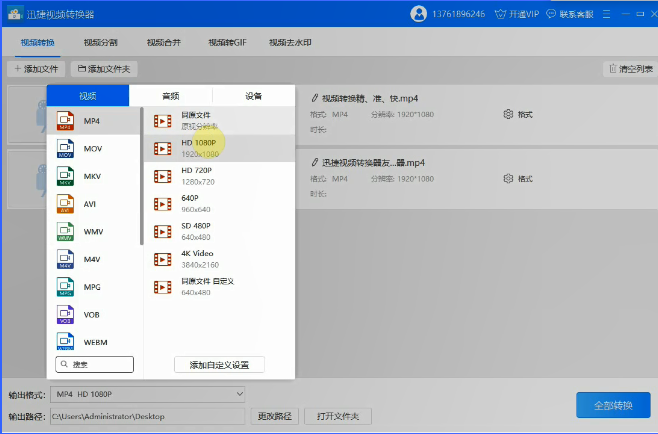Click the 打开文件夹 button
The image size is (658, 434).
pos(338,416)
